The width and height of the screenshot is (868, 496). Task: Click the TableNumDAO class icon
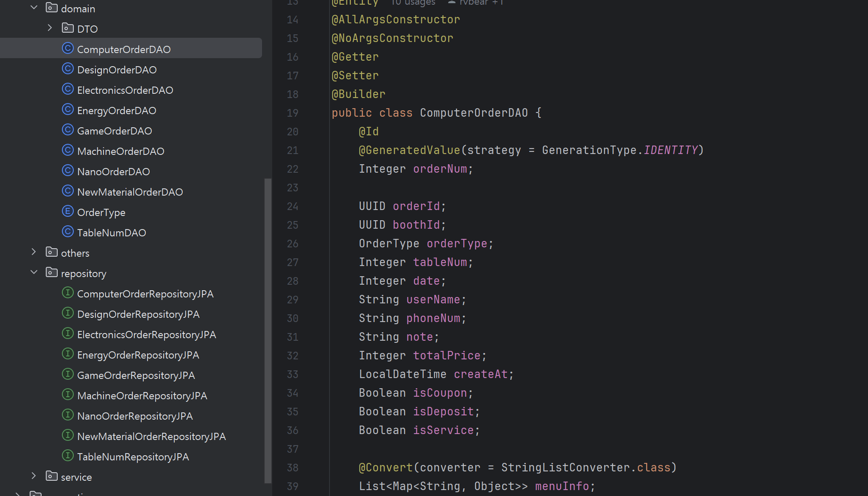point(67,232)
